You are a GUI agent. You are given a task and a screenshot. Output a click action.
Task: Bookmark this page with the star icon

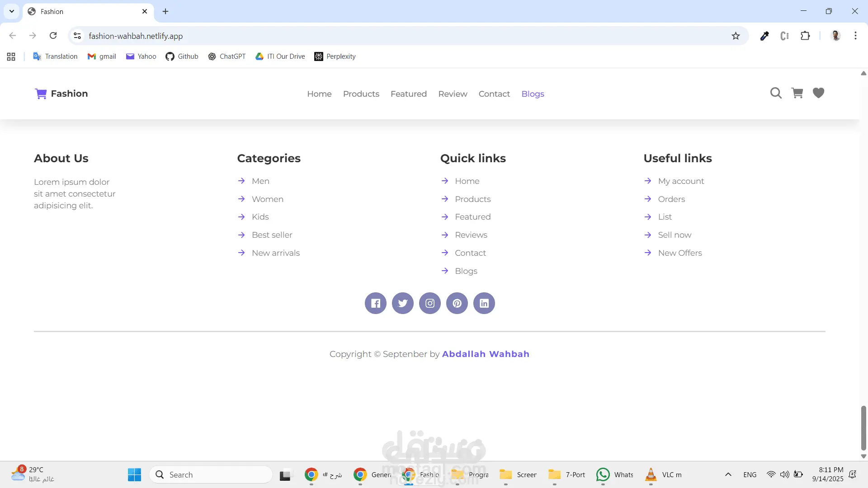[x=736, y=36]
